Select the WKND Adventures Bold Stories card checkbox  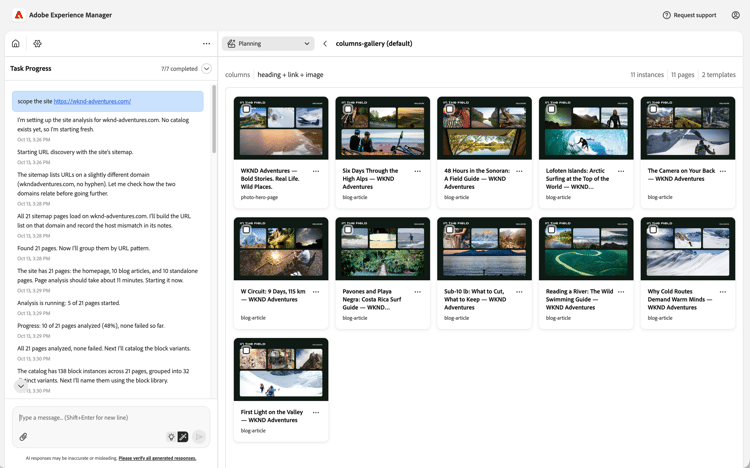tap(246, 109)
